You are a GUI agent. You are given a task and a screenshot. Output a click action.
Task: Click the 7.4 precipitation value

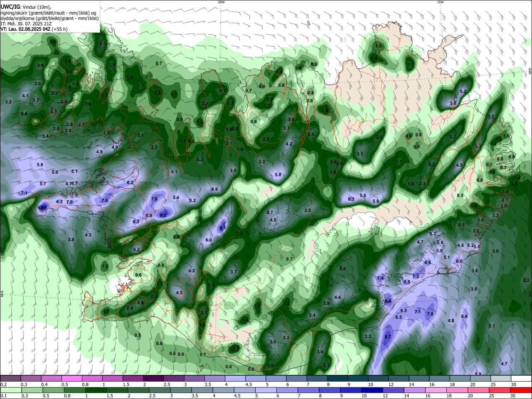coord(380,278)
